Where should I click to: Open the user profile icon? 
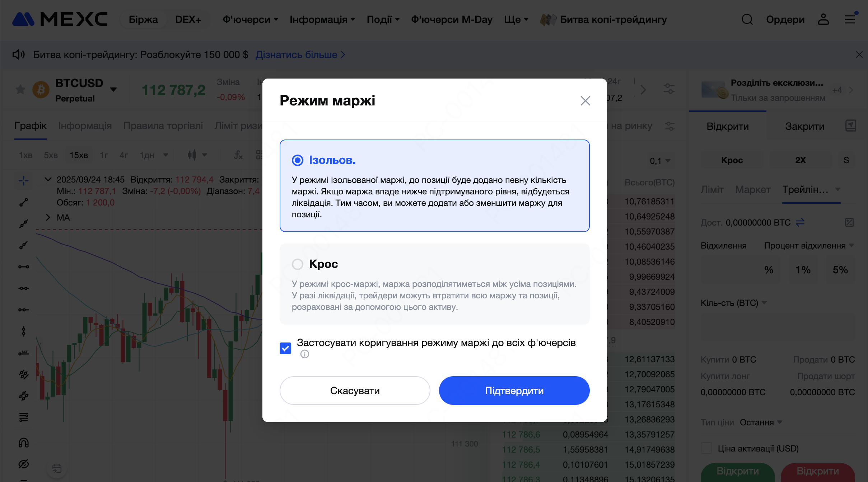pos(823,19)
